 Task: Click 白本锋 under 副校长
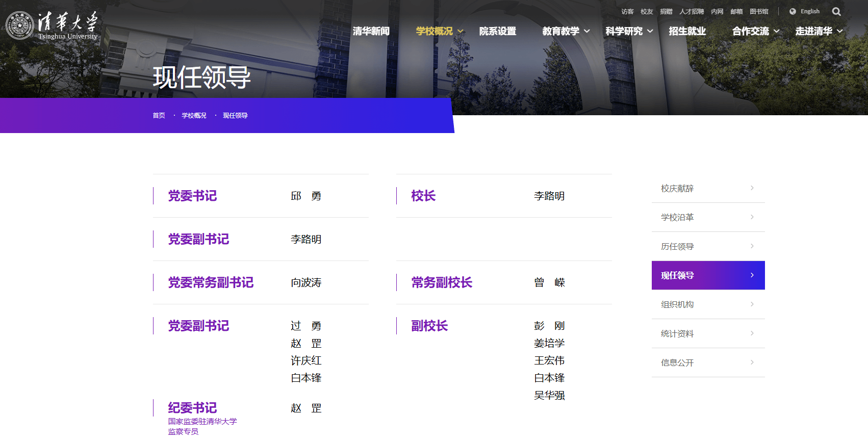(549, 378)
